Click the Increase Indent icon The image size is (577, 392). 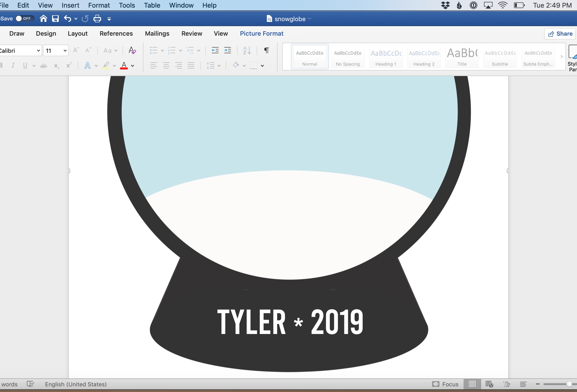[227, 50]
